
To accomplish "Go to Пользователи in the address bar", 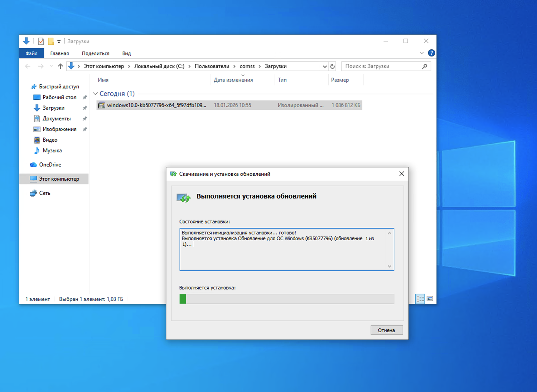I will click(x=212, y=66).
